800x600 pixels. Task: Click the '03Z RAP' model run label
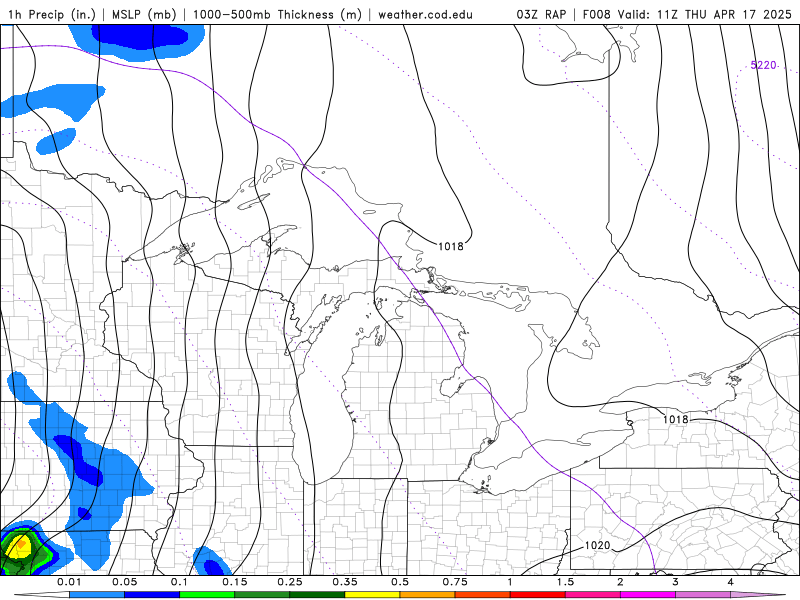(x=541, y=14)
